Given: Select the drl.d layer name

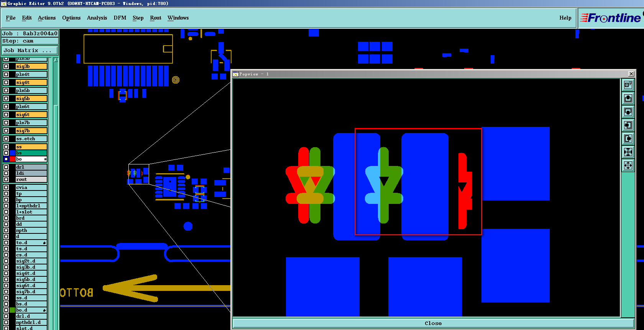Looking at the screenshot, I should click(x=31, y=316).
